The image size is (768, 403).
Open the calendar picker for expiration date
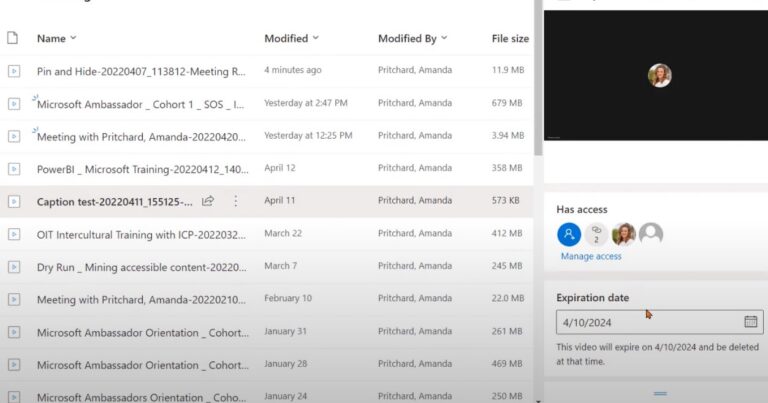tap(750, 322)
